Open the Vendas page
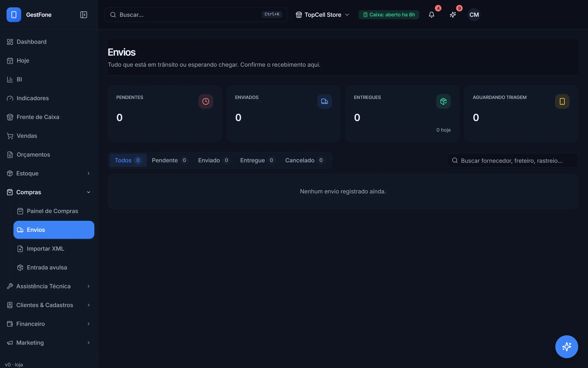 coord(49,136)
